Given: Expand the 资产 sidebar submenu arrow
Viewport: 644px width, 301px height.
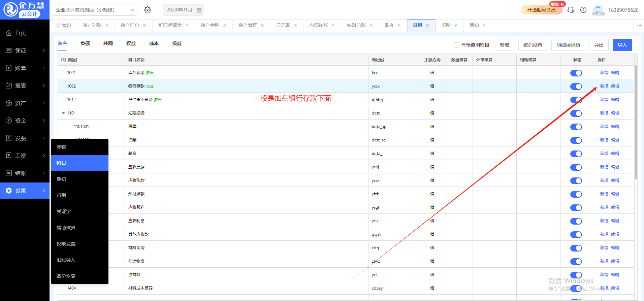Looking at the screenshot, I should pos(44,103).
